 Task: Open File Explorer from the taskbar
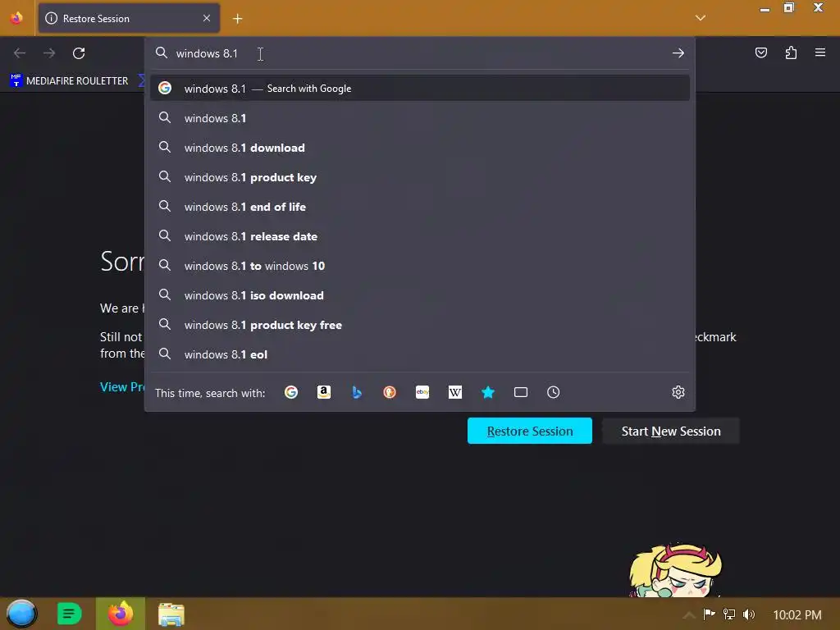point(171,614)
